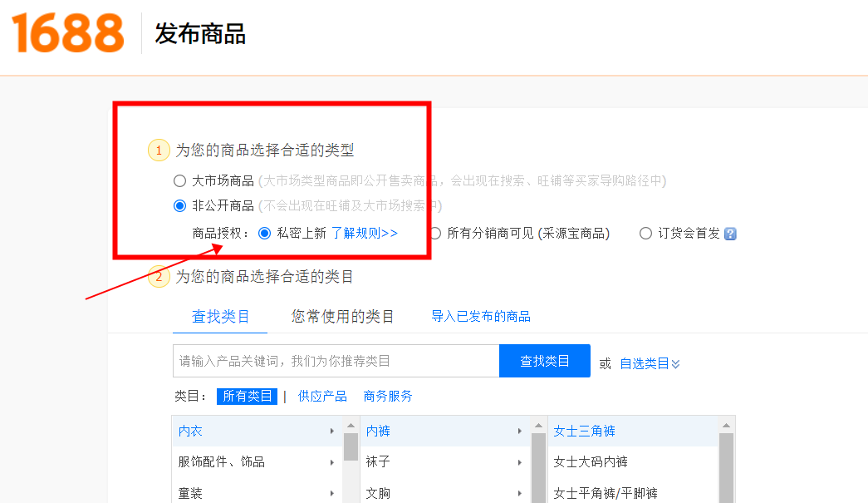This screenshot has height=503, width=868.
Task: Select the 童装 category
Action: pos(257,492)
